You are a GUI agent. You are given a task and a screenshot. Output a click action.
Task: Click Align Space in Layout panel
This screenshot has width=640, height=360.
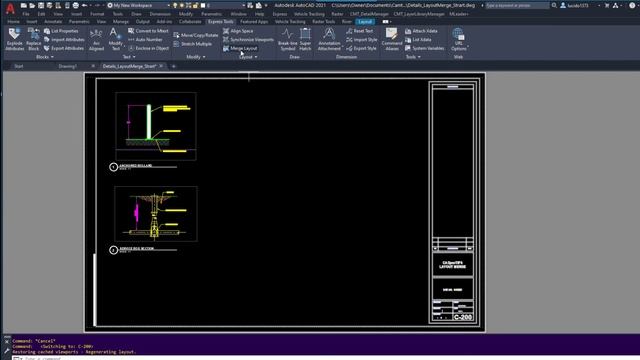238,31
